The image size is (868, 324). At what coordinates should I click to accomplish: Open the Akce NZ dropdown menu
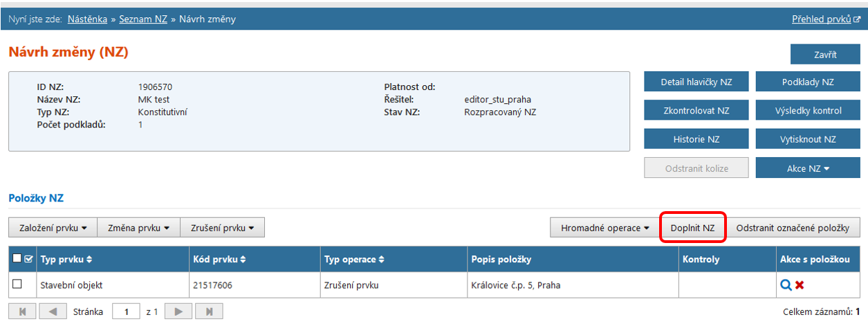click(808, 168)
